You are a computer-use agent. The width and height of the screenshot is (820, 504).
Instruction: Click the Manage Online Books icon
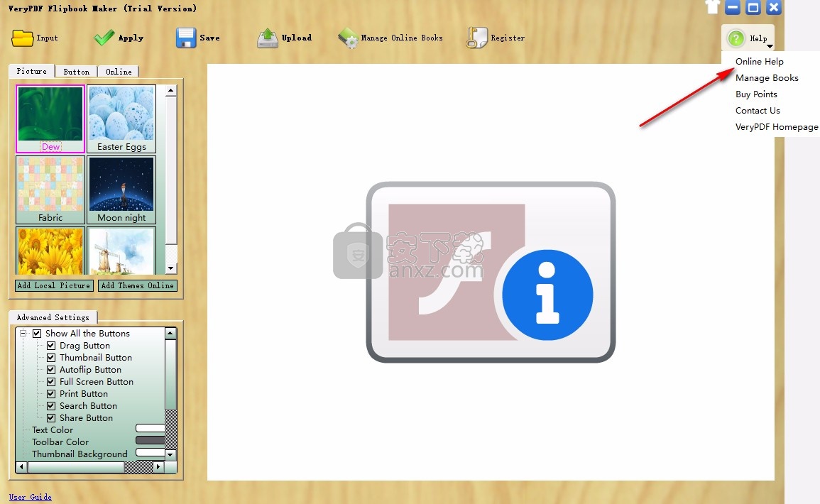point(348,38)
